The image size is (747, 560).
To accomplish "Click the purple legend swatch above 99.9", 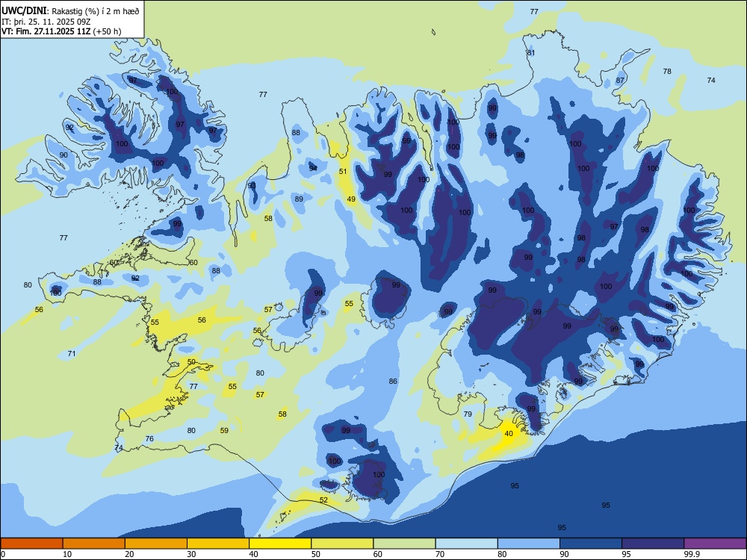I will [x=715, y=544].
